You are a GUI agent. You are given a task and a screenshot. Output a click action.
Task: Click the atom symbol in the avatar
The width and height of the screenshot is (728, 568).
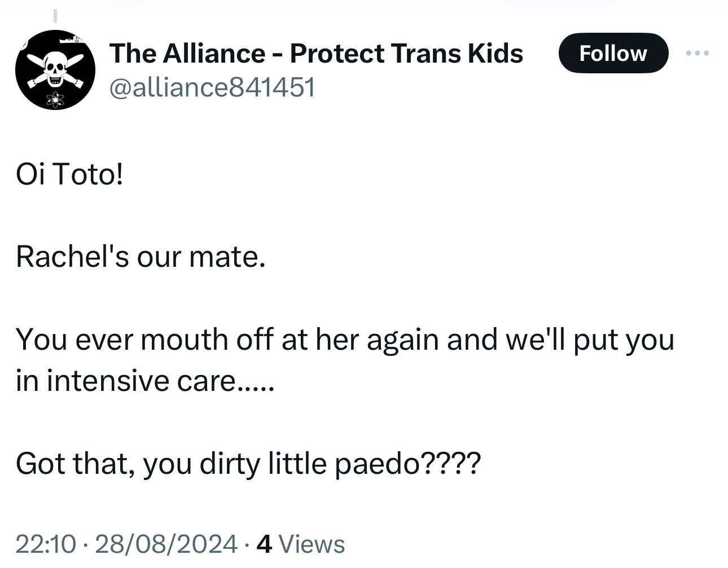click(x=55, y=99)
